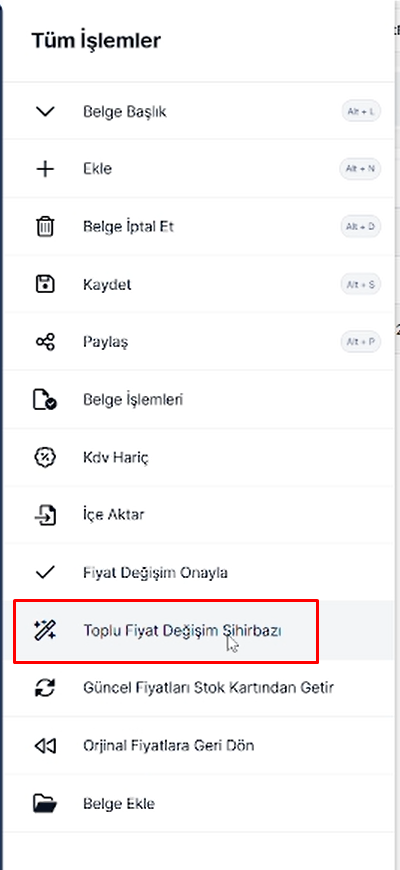This screenshot has height=870, width=400.
Task: Click the refresh arrows icon for Güncel Fiyatları
Action: pyautogui.click(x=45, y=688)
